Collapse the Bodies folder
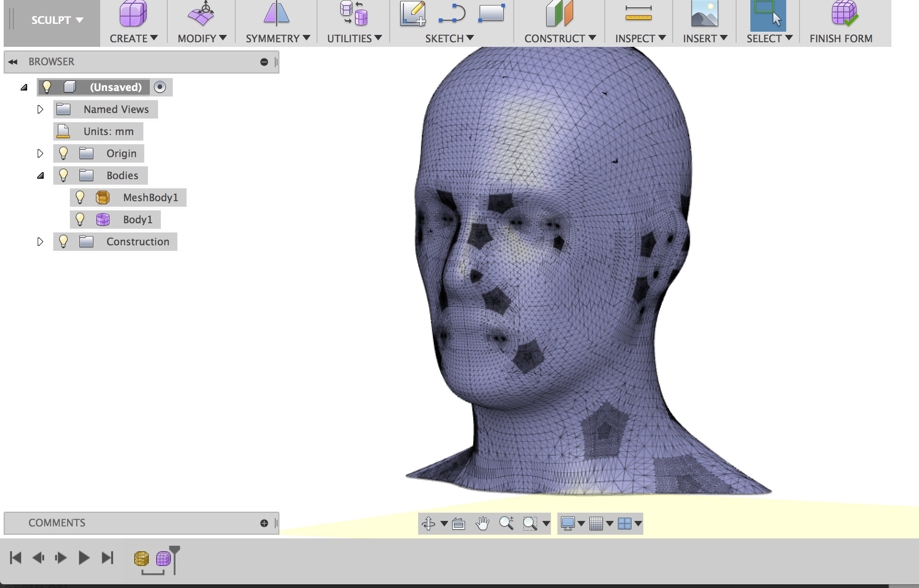Viewport: 919px width, 588px height. (40, 175)
